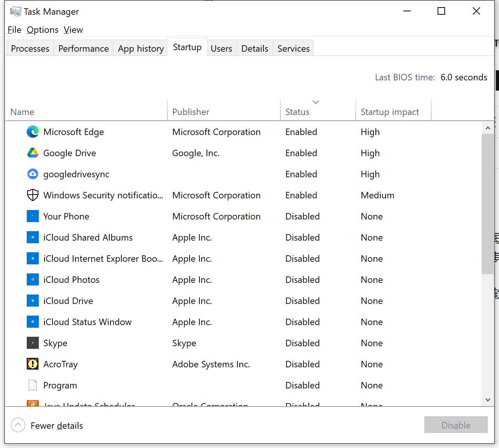The width and height of the screenshot is (499, 448).
Task: Switch to the Performance tab
Action: point(84,48)
